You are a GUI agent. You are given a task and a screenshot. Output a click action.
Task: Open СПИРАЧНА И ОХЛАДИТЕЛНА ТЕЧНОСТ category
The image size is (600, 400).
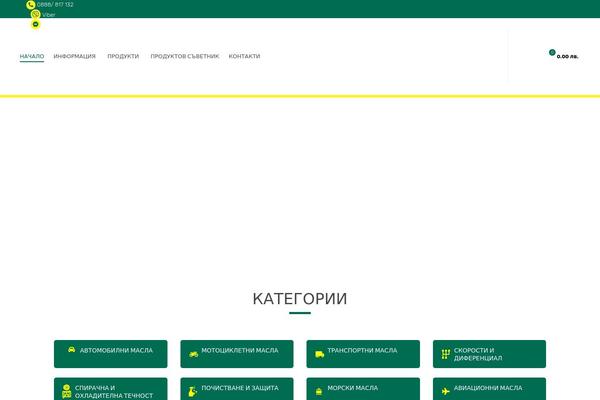point(111,389)
